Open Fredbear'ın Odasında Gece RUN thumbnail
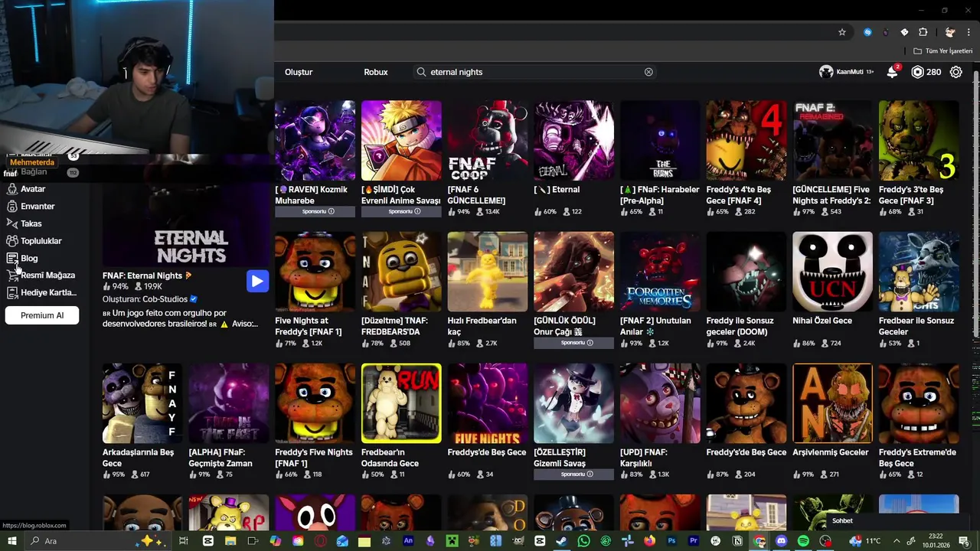The height and width of the screenshot is (551, 980). click(401, 403)
